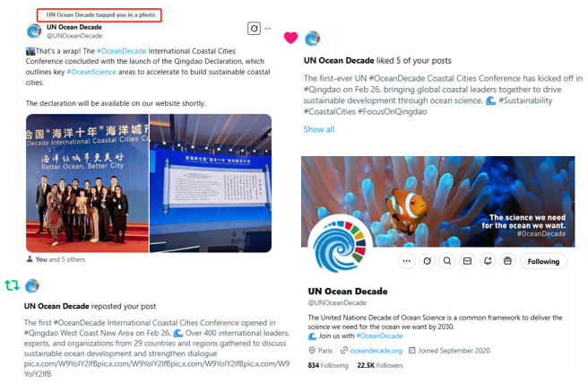
Task: Expand the liked posts with Show all
Action: pyautogui.click(x=319, y=129)
